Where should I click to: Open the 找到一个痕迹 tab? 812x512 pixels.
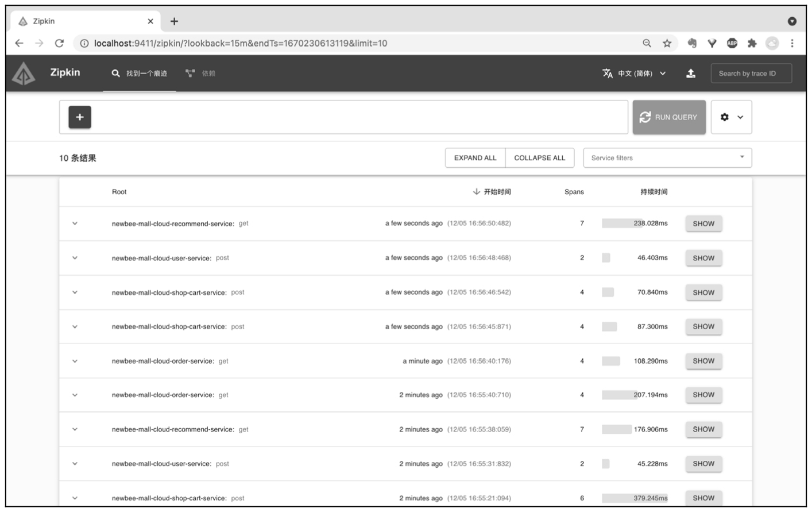click(x=140, y=74)
